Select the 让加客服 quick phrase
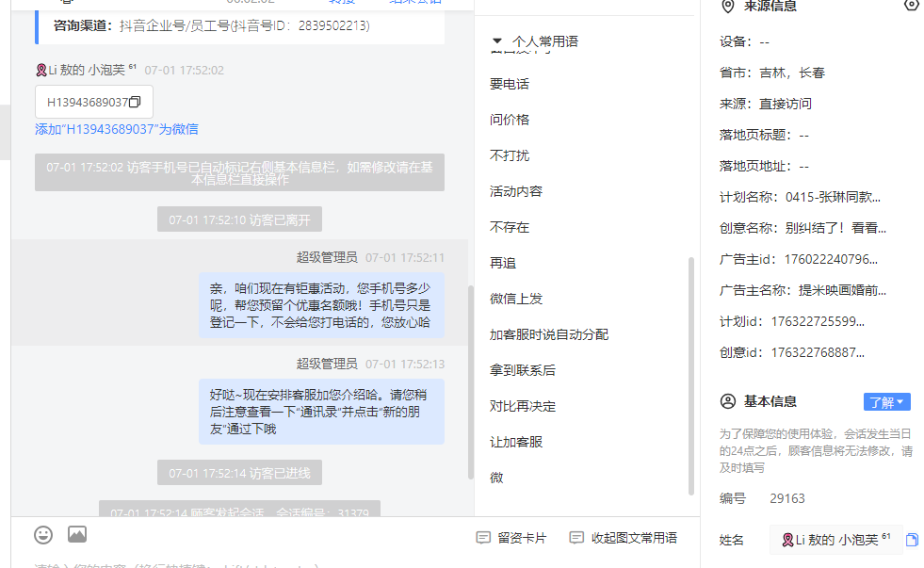924x568 pixels. 515,443
